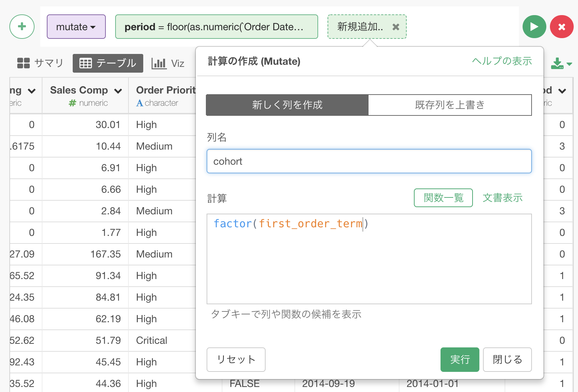
Task: Click the character type A icon
Action: coord(140,103)
